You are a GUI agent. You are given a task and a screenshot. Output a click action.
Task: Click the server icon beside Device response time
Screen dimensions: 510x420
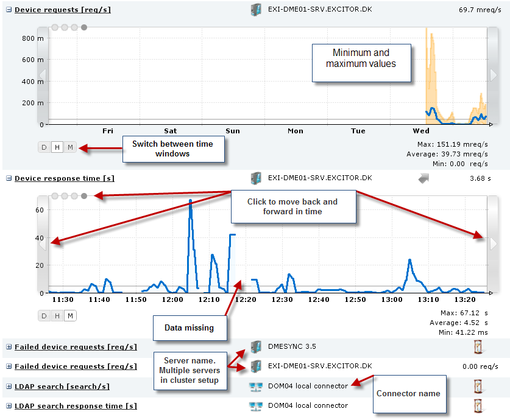point(256,178)
